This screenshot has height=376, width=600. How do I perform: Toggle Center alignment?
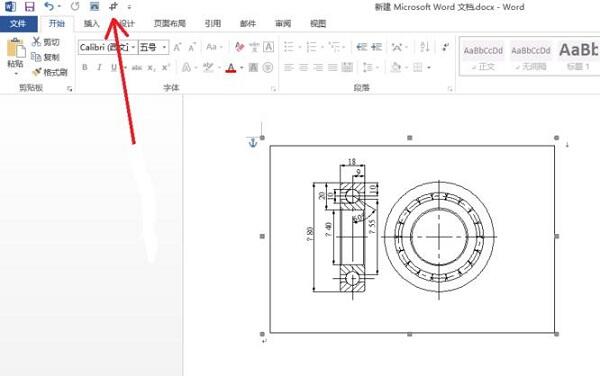click(x=303, y=68)
